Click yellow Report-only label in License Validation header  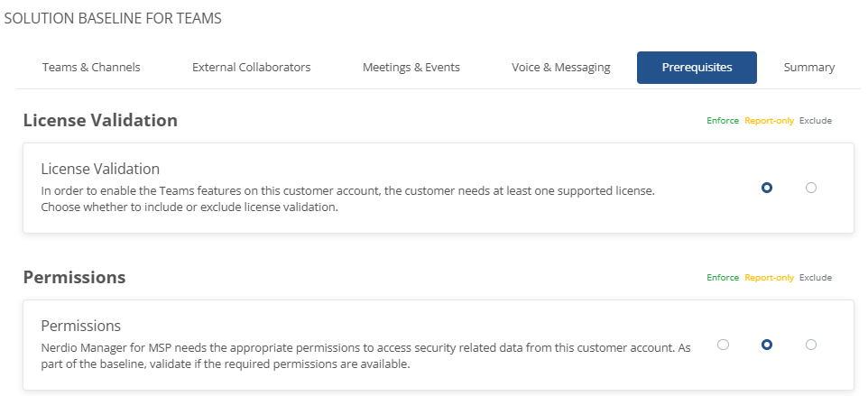coord(770,121)
